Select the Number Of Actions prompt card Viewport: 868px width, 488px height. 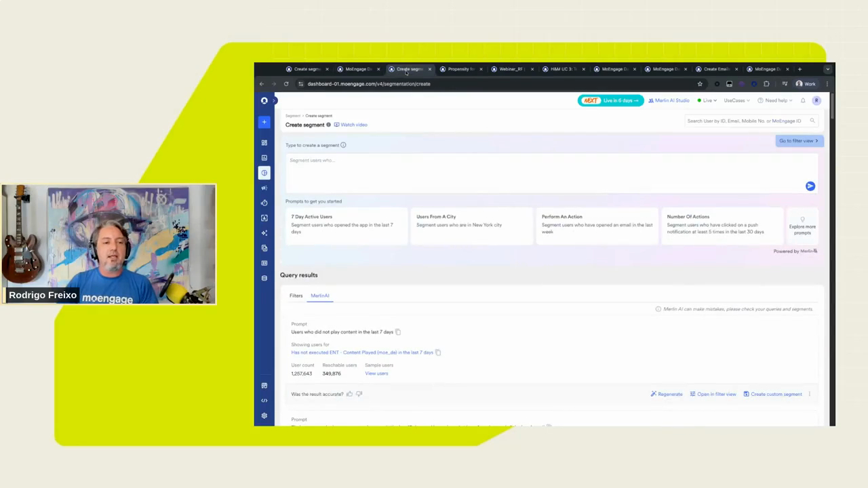pos(722,226)
